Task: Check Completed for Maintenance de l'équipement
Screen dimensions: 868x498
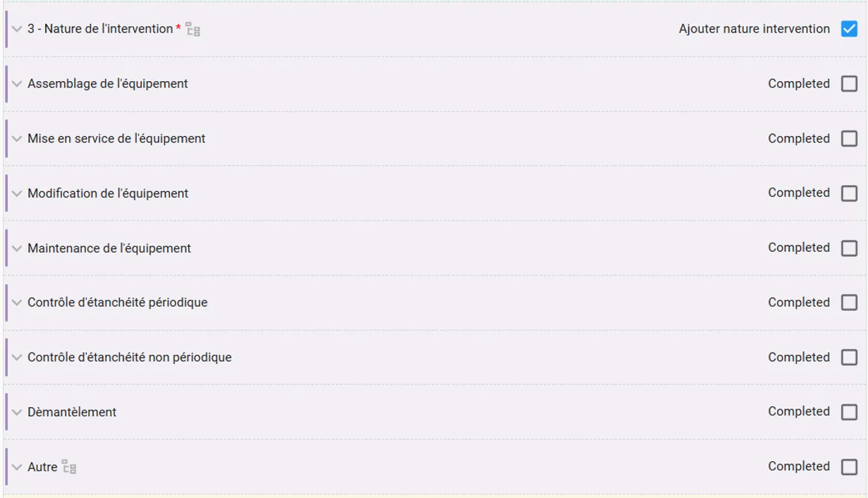Action: point(849,248)
